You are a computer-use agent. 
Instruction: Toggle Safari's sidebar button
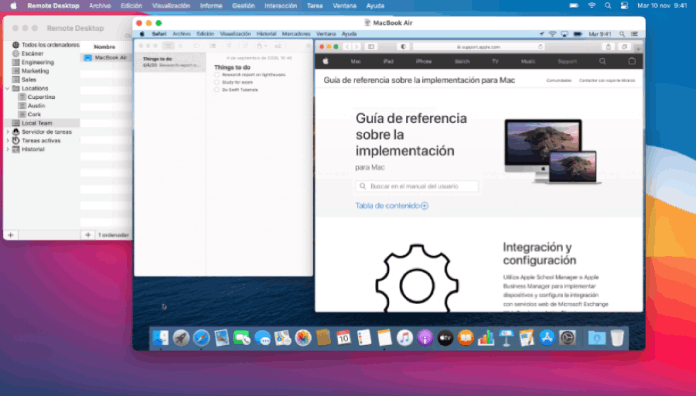coord(371,47)
